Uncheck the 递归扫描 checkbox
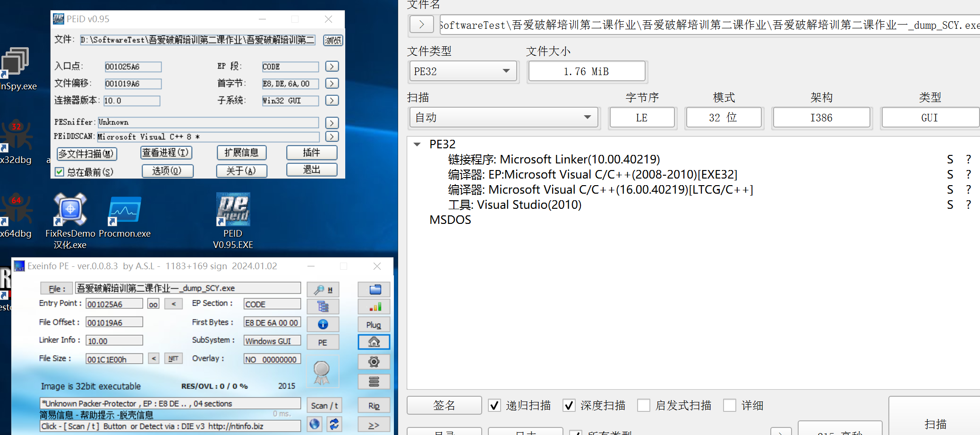The height and width of the screenshot is (435, 980). click(x=494, y=405)
